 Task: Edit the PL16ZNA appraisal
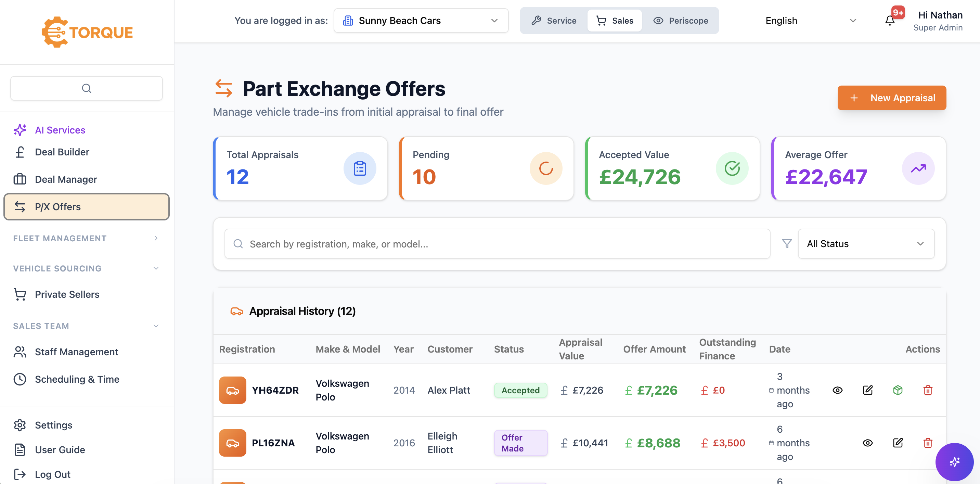[898, 443]
